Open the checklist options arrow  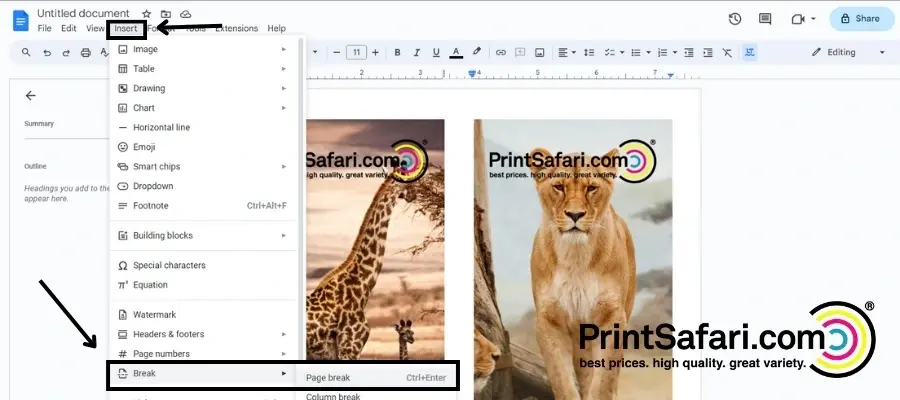click(622, 52)
